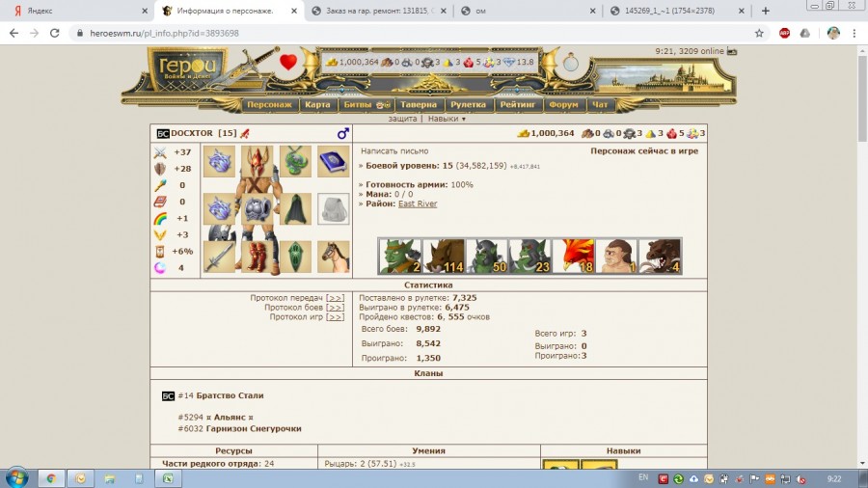Open the empty backpack slot
868x488 pixels.
[334, 208]
